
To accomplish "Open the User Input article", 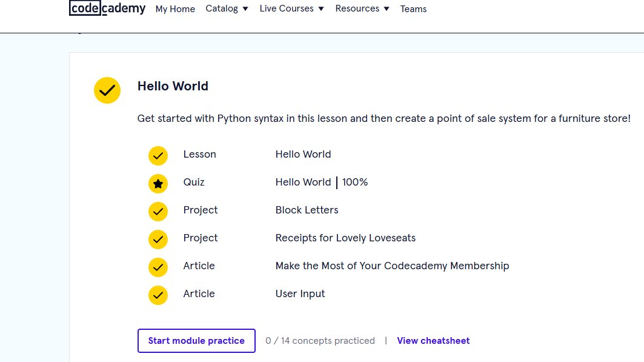I will (300, 294).
